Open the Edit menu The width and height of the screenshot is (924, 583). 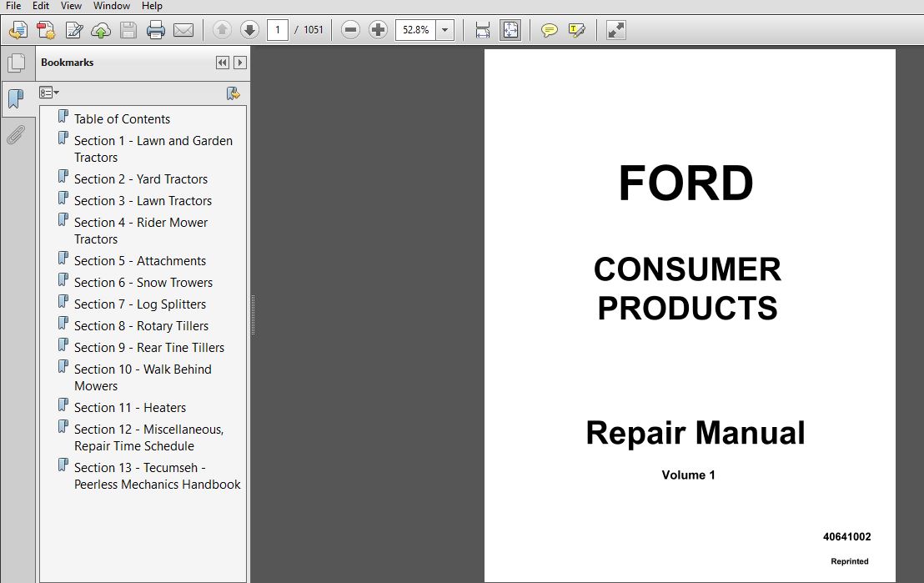tap(41, 6)
